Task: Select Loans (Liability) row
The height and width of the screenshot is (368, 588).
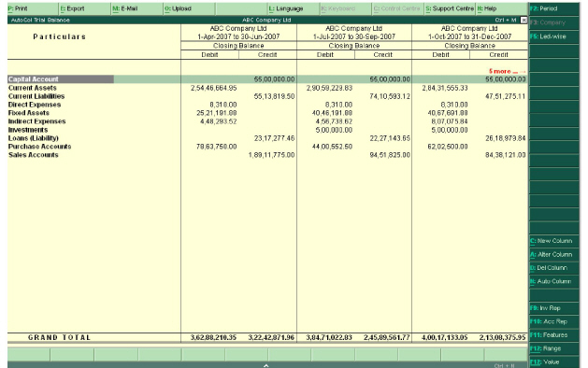Action: (267, 138)
